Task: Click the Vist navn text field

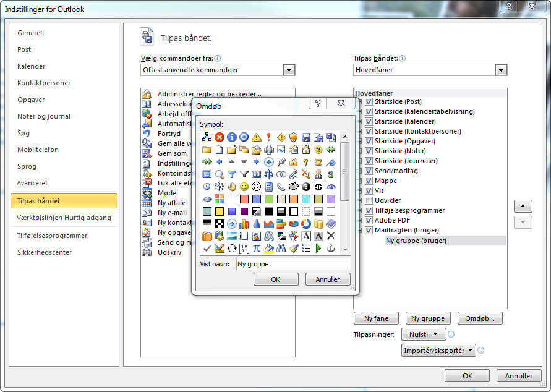Action: [x=293, y=264]
